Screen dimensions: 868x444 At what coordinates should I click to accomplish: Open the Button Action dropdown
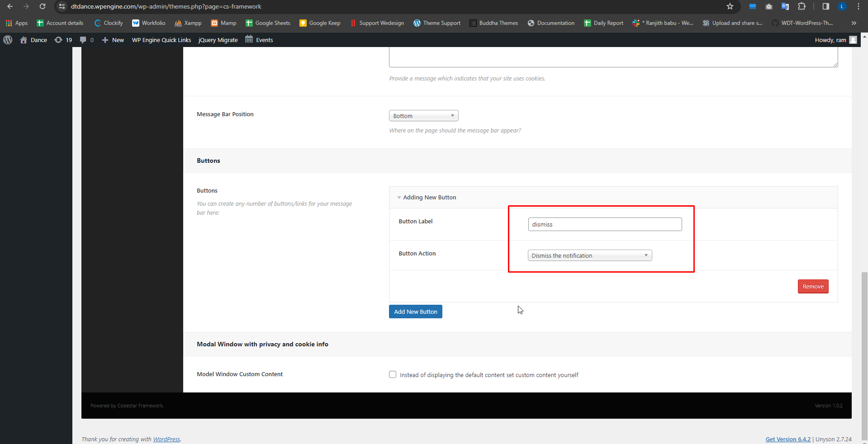pos(589,255)
